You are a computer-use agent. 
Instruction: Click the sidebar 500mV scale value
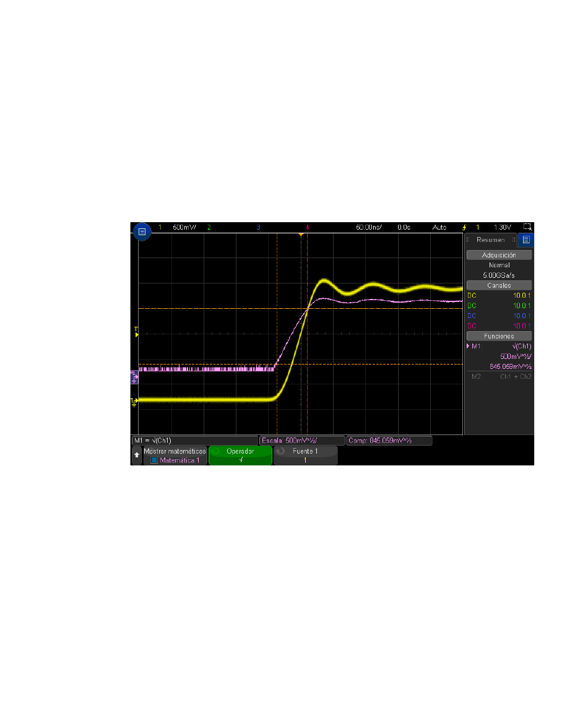516,356
